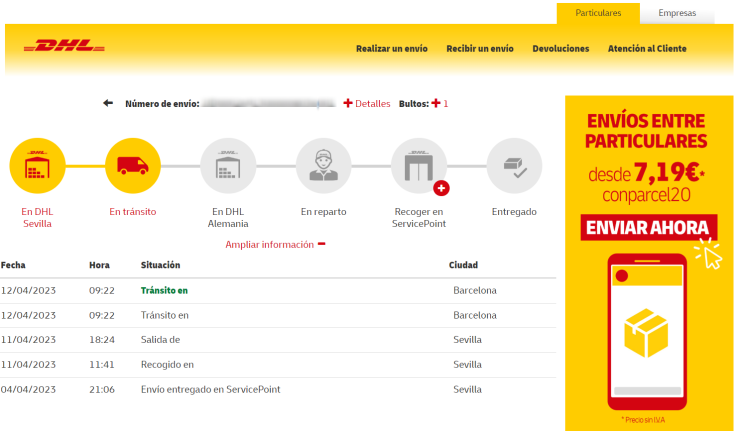Click the phone illustration in the ad

point(647,332)
